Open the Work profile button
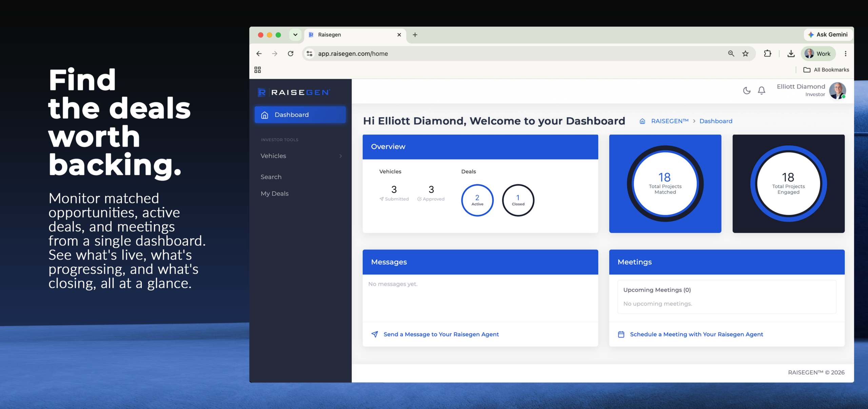868x409 pixels. (x=818, y=54)
